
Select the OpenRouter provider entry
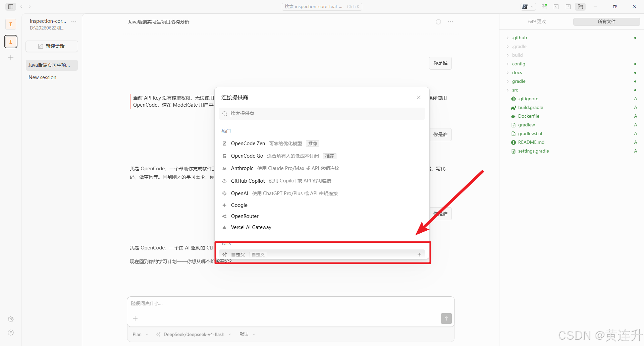(322, 216)
